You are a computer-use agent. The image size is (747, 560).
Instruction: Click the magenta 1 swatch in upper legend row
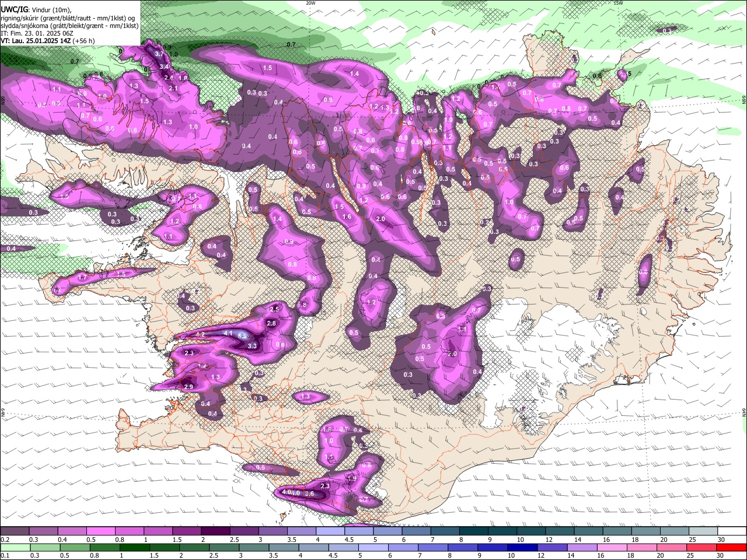158,531
